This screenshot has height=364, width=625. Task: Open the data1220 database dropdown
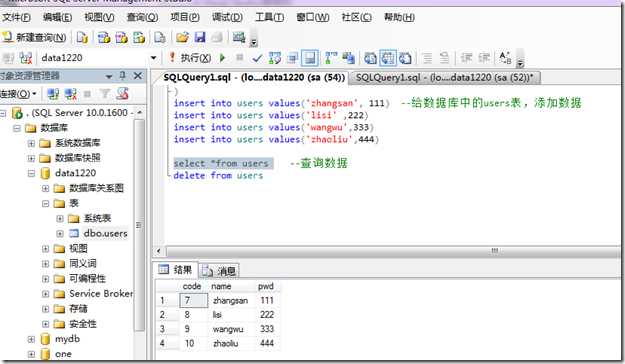[153, 58]
